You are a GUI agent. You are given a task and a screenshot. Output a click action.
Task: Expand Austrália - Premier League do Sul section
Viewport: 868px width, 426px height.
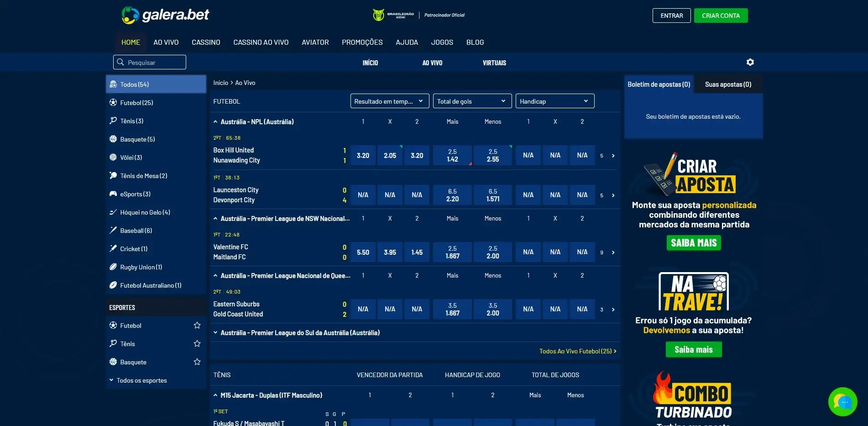click(x=215, y=332)
